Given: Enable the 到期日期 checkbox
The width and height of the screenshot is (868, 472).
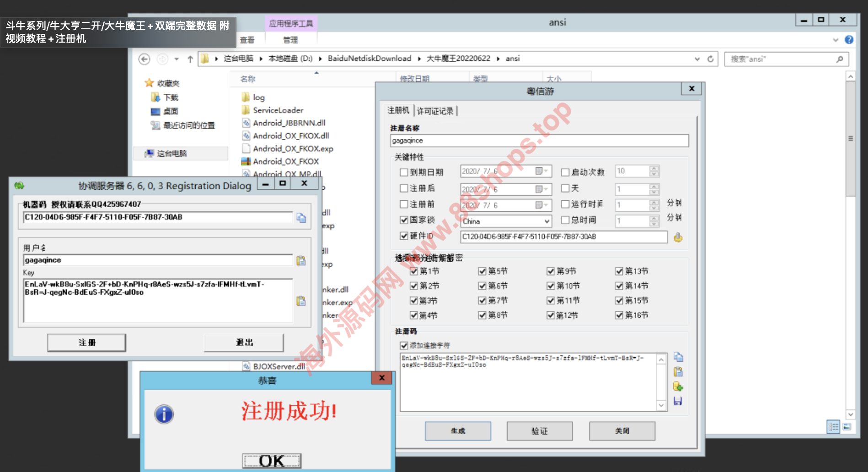Looking at the screenshot, I should pyautogui.click(x=404, y=172).
